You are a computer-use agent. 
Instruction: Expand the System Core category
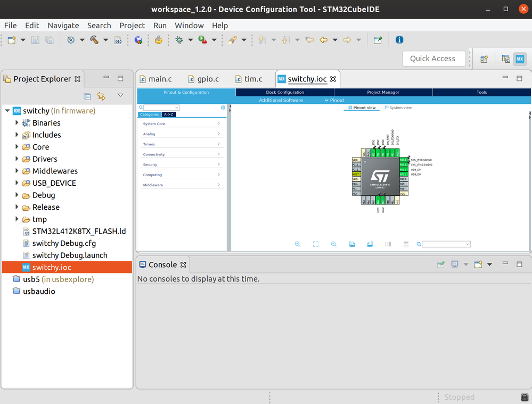coord(182,124)
